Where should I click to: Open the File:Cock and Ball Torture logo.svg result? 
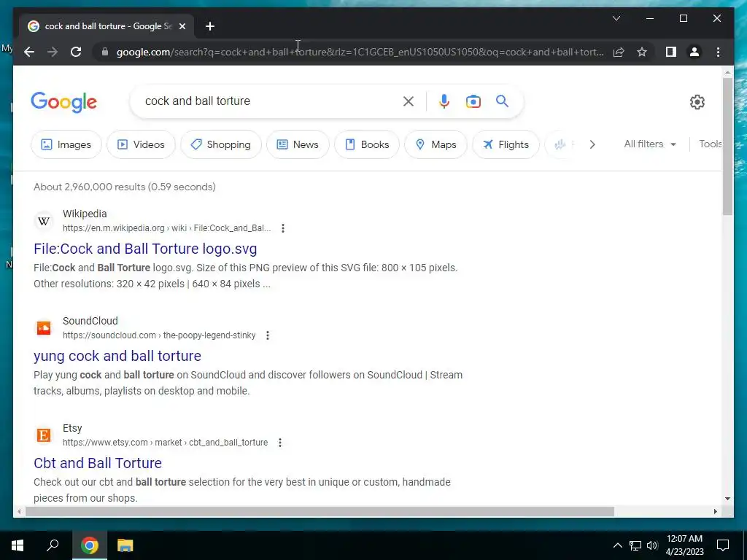click(145, 249)
